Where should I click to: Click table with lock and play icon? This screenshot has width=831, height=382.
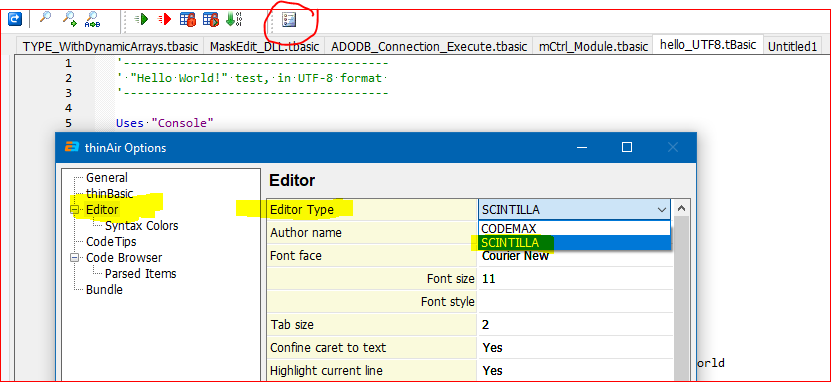point(211,20)
